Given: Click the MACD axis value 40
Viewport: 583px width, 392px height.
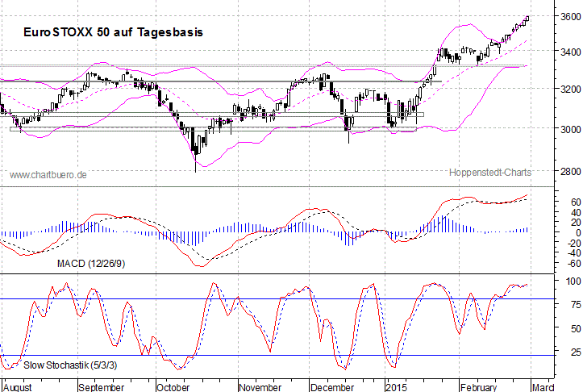Looking at the screenshot, I should 576,213.
